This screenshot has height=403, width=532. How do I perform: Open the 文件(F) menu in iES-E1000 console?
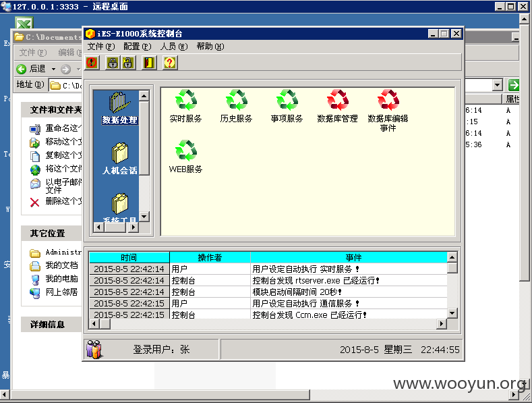coord(101,46)
